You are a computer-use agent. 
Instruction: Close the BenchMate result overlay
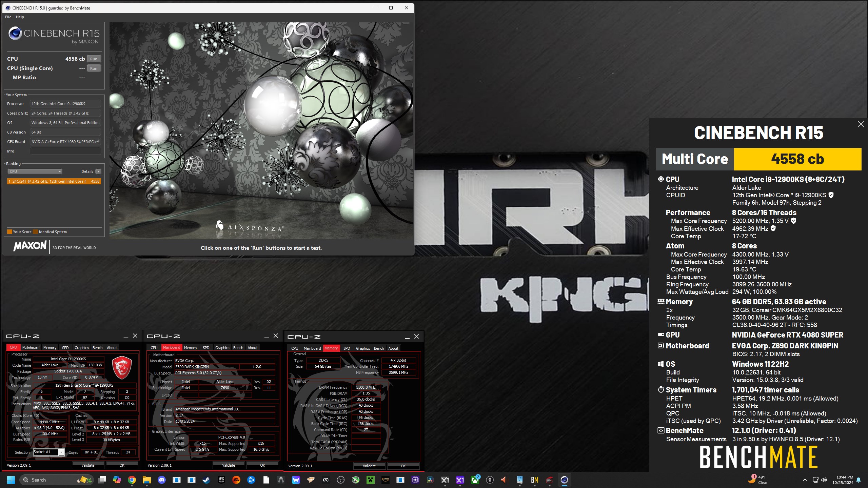[861, 124]
